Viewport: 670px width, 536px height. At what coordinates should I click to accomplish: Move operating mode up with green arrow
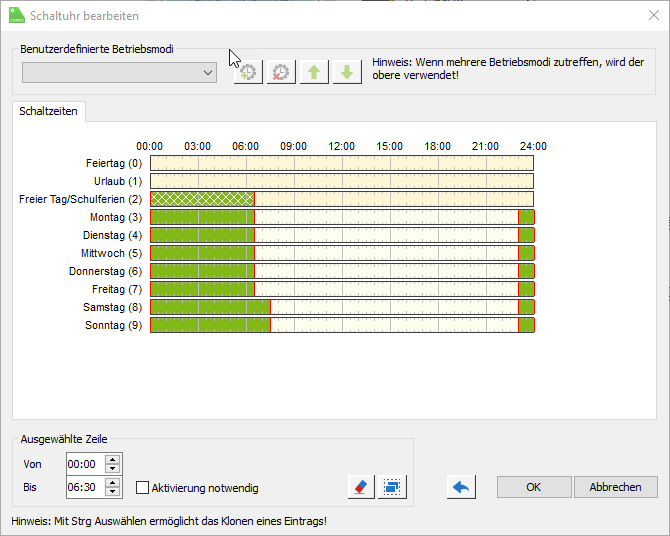[x=314, y=72]
